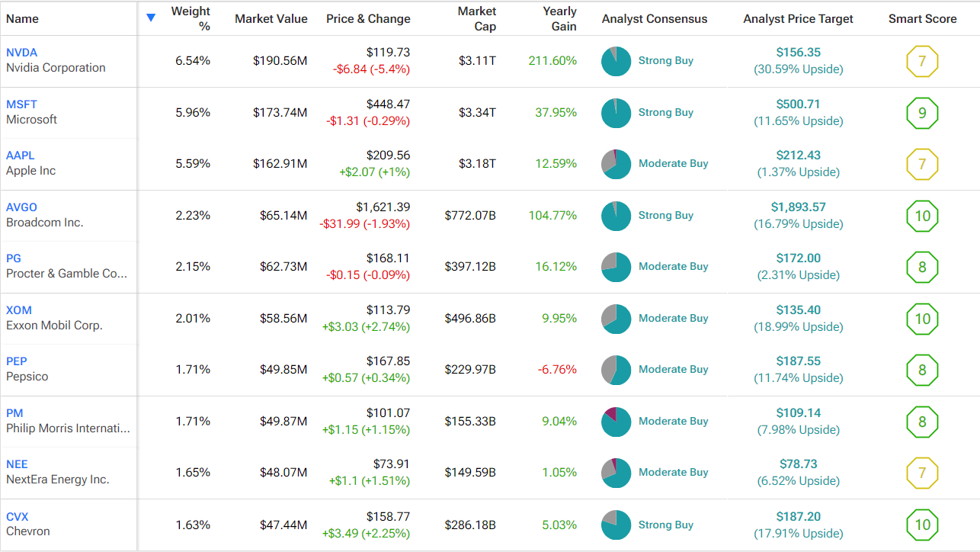
Task: Sort by Weight % column header
Action: pos(191,18)
